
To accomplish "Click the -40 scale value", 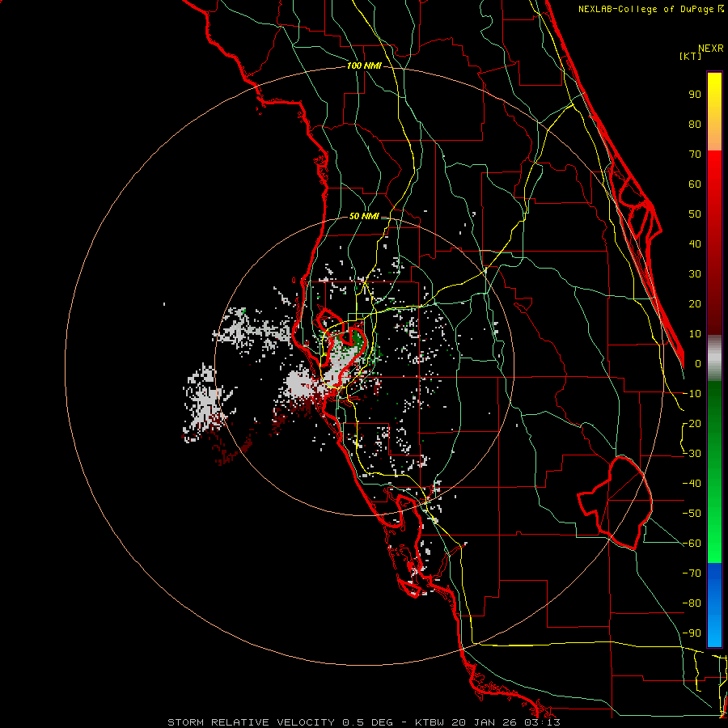I will (692, 484).
